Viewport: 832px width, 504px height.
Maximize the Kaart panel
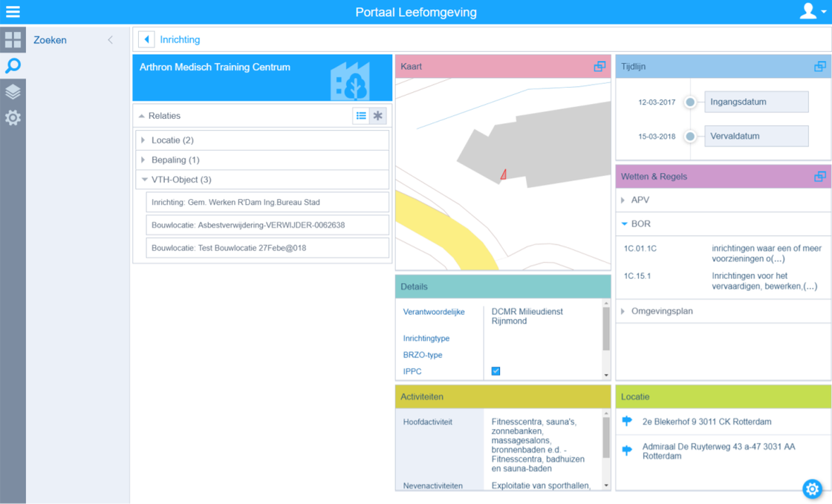(599, 66)
